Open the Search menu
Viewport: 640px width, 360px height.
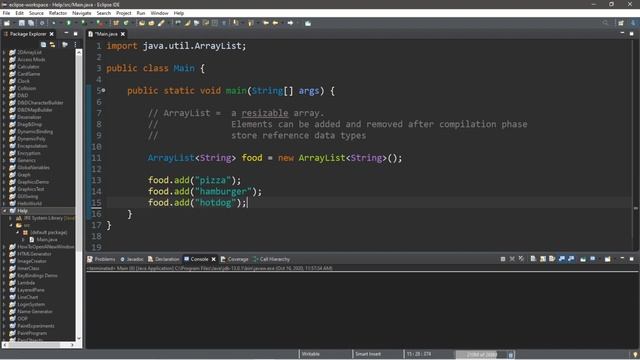(x=104, y=13)
